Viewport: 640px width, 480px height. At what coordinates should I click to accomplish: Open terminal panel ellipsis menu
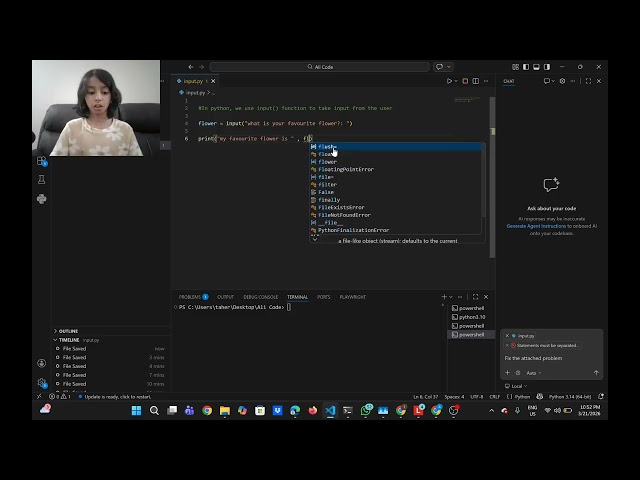pos(460,297)
